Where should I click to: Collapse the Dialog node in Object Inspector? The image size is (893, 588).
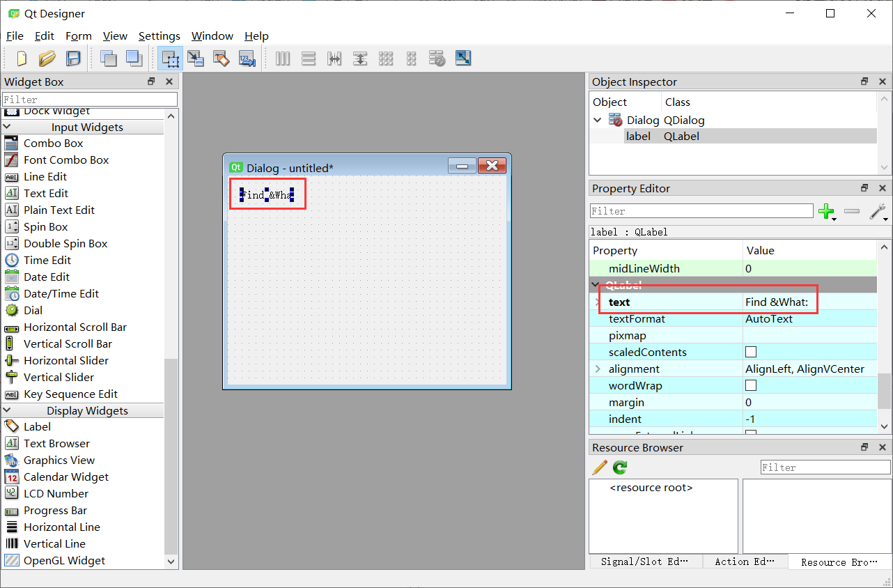coord(597,120)
